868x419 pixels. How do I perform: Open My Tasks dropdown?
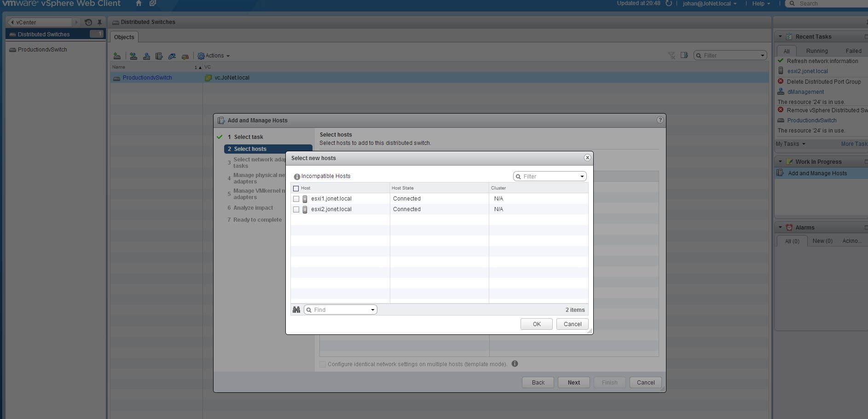pos(790,144)
